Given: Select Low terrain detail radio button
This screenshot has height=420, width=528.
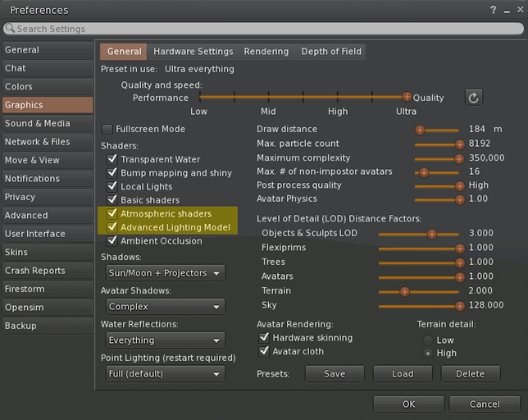Looking at the screenshot, I should coord(427,340).
